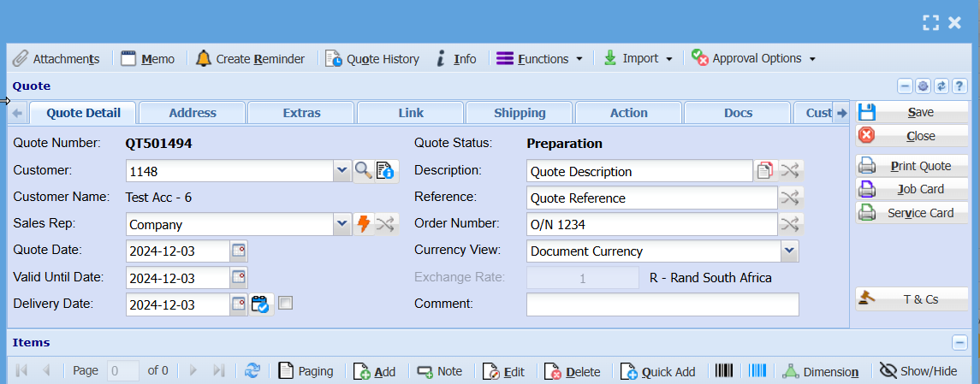Expand the Functions menu
980x384 pixels.
pyautogui.click(x=540, y=59)
